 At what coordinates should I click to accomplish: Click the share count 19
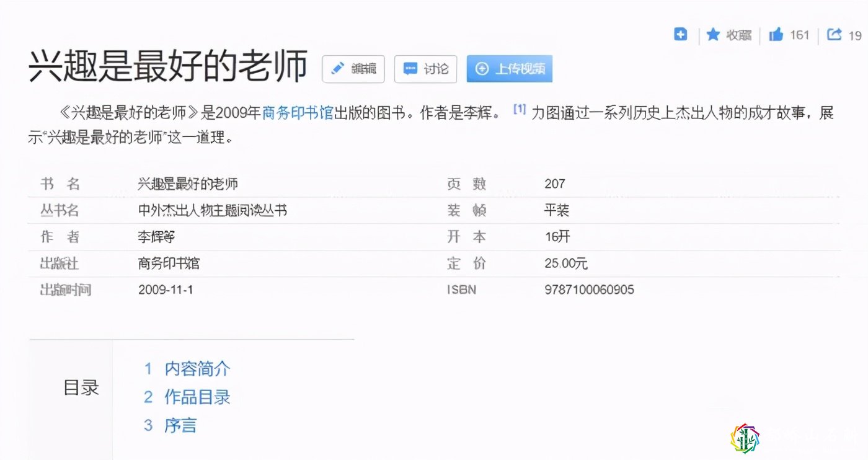pos(855,36)
